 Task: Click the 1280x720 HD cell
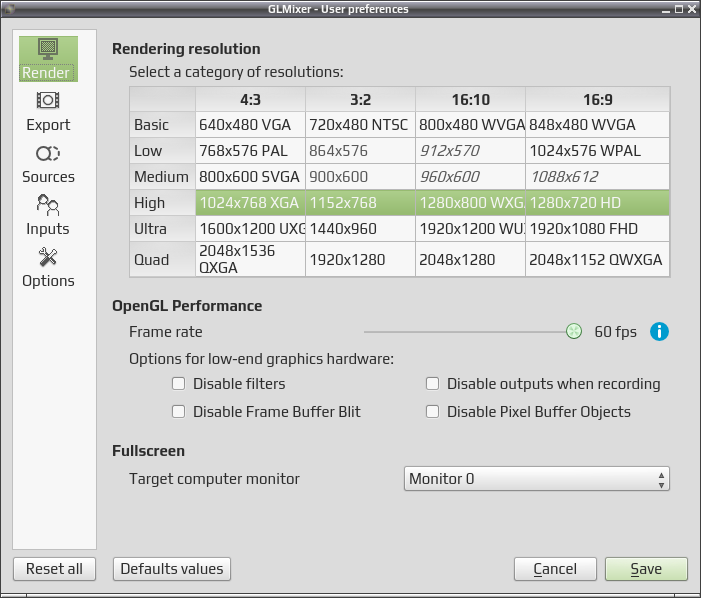pos(597,202)
